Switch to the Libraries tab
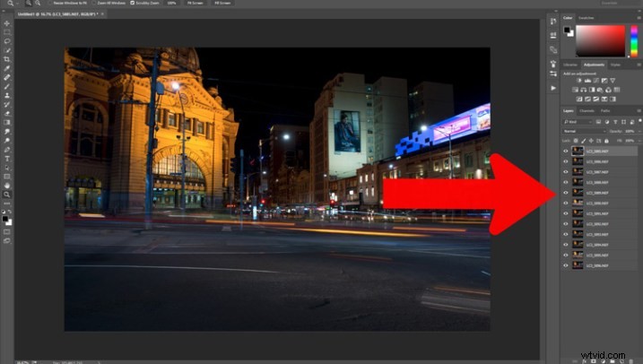The width and height of the screenshot is (643, 364). 570,65
